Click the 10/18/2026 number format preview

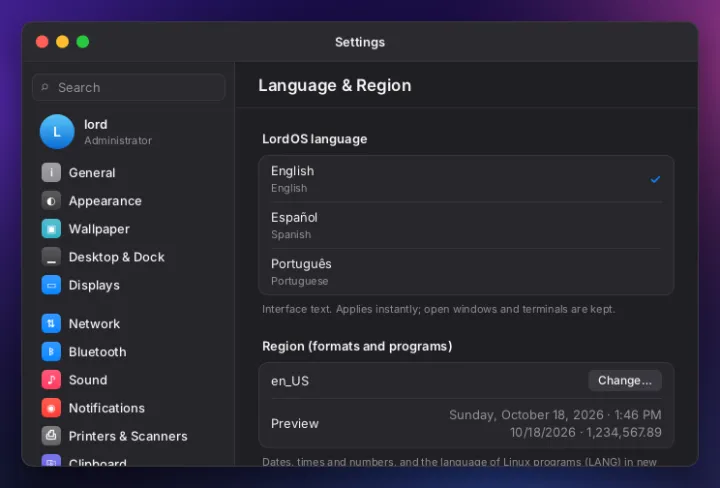click(585, 432)
